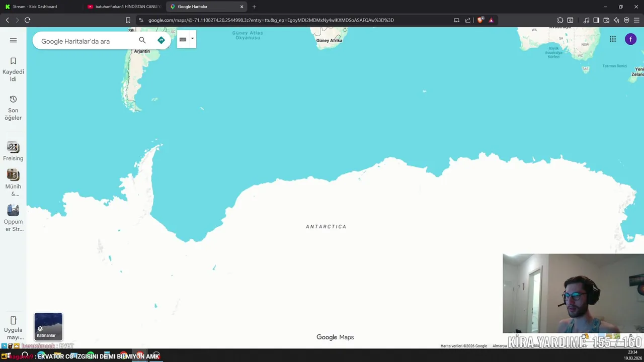Open the Münih recent entry in sidebar
This screenshot has width=644, height=362.
[x=13, y=183]
